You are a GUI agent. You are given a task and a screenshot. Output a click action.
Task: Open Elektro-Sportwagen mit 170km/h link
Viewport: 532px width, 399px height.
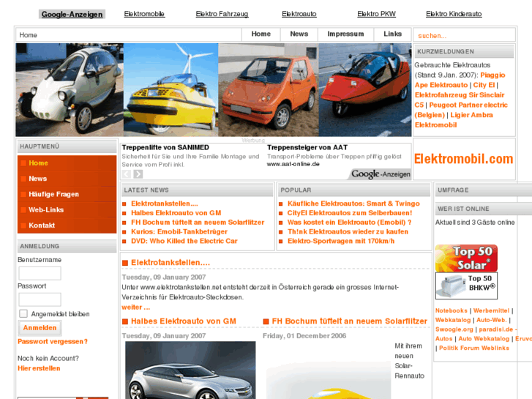[341, 241]
